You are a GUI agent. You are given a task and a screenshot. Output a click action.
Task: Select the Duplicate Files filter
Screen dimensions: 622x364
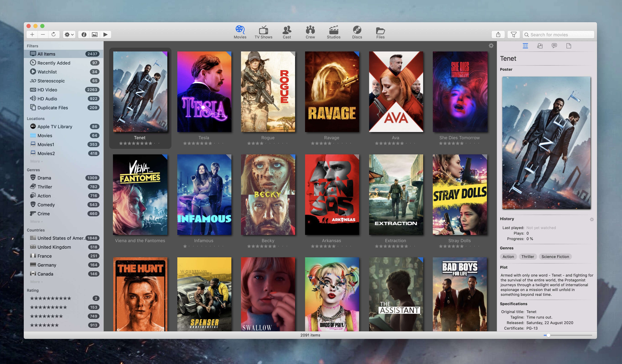click(63, 108)
